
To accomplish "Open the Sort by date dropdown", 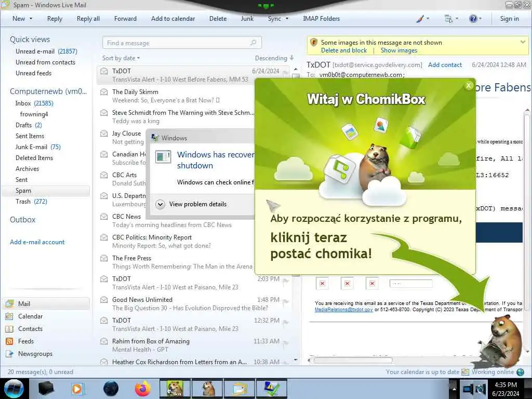I will coord(121,58).
